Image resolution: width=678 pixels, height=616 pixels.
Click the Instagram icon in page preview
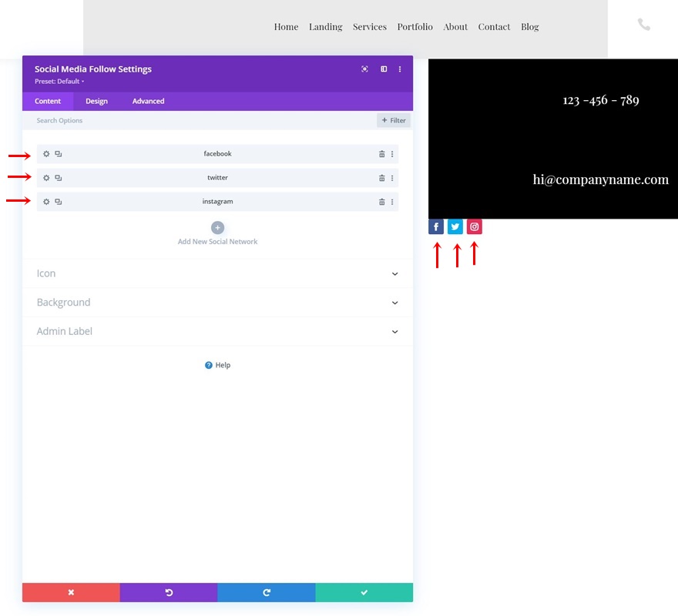[x=475, y=226]
